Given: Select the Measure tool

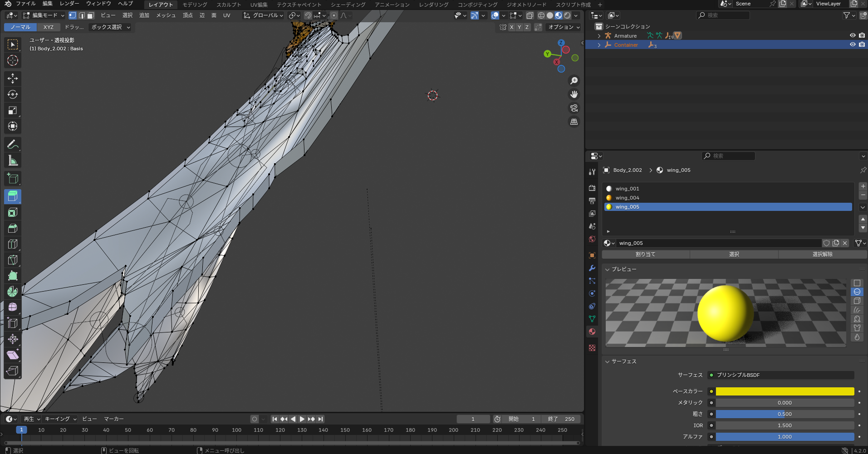Looking at the screenshot, I should pyautogui.click(x=13, y=160).
